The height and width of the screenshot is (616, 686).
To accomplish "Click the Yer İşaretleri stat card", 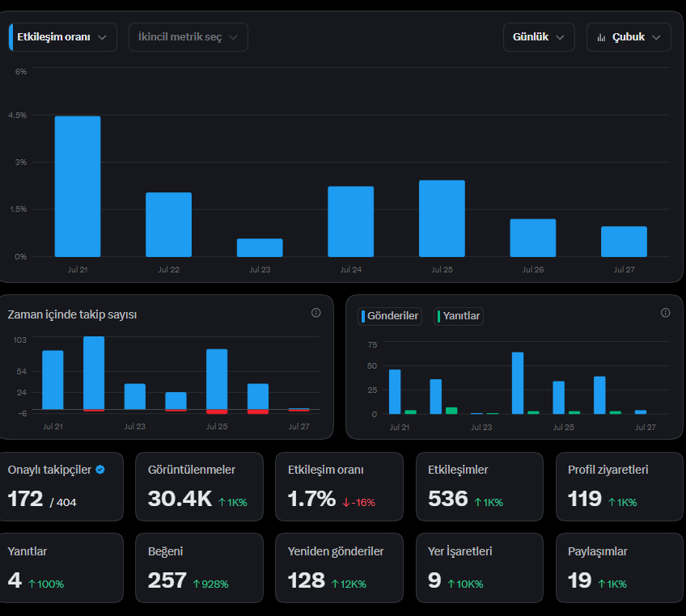I will point(480,568).
